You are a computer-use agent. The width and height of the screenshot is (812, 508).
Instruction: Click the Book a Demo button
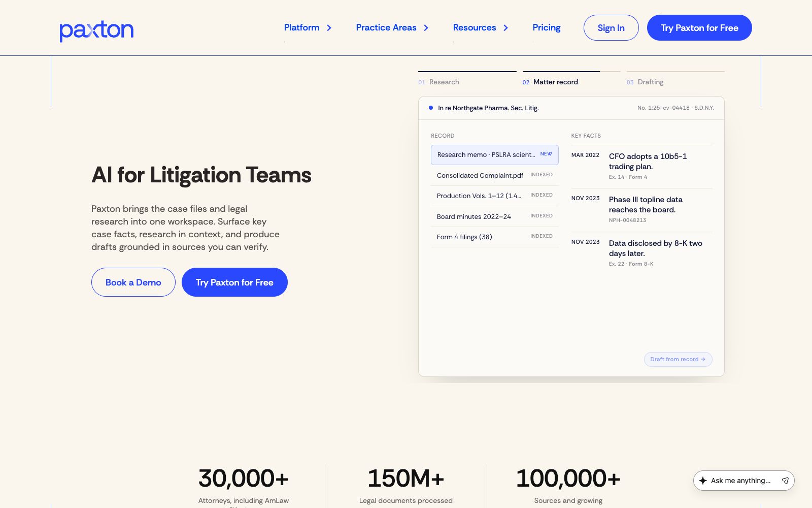click(133, 282)
